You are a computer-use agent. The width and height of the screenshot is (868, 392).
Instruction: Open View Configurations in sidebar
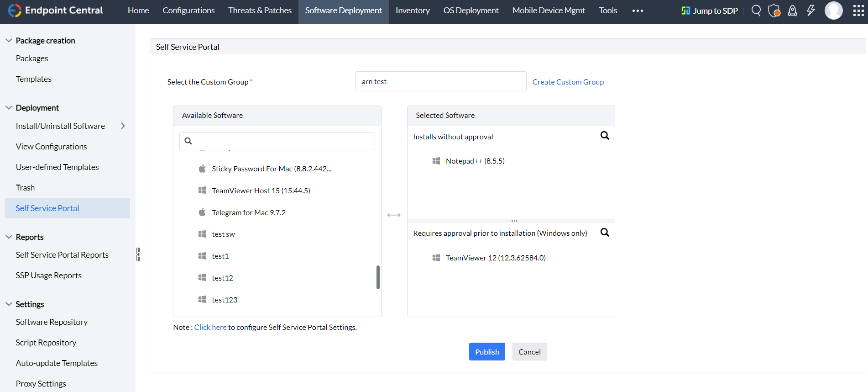(x=51, y=147)
